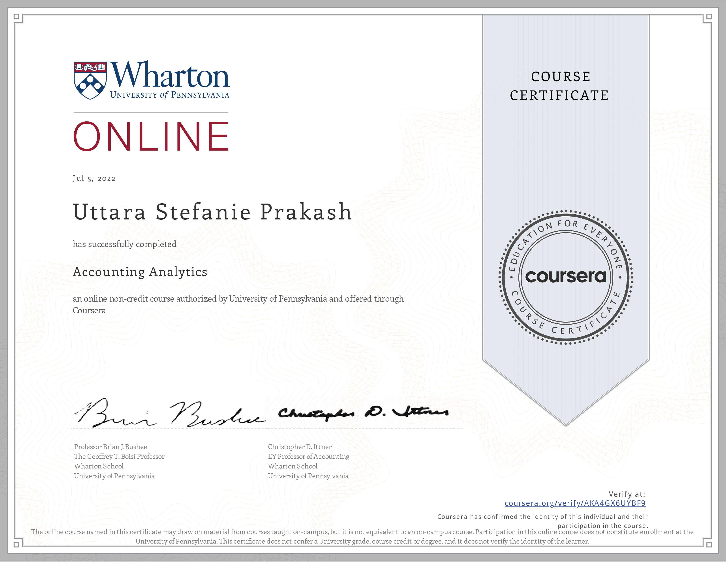Click the Jul 5, 2022 date
This screenshot has height=563, width=728.
(x=94, y=178)
